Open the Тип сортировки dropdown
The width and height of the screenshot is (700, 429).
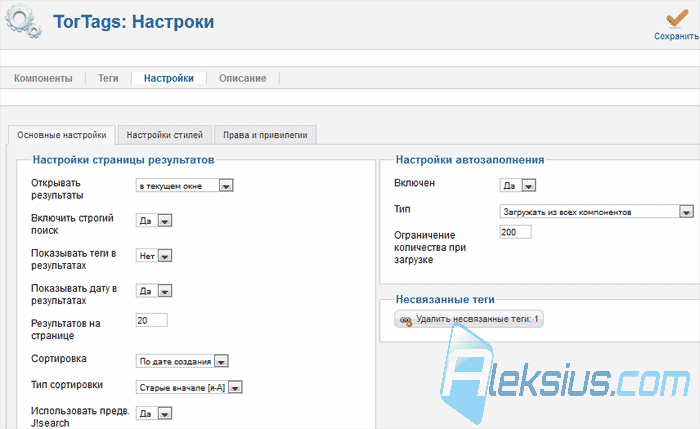point(189,387)
